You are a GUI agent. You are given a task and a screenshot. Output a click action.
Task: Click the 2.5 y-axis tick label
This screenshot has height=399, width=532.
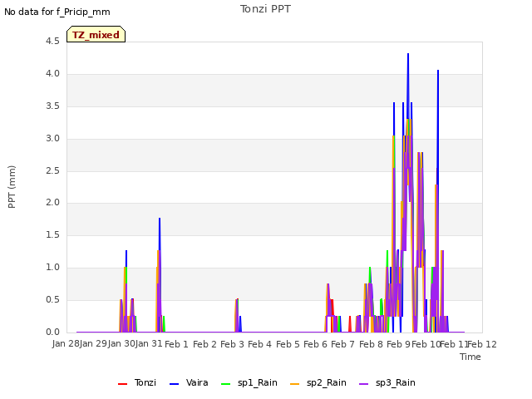[x=52, y=170]
